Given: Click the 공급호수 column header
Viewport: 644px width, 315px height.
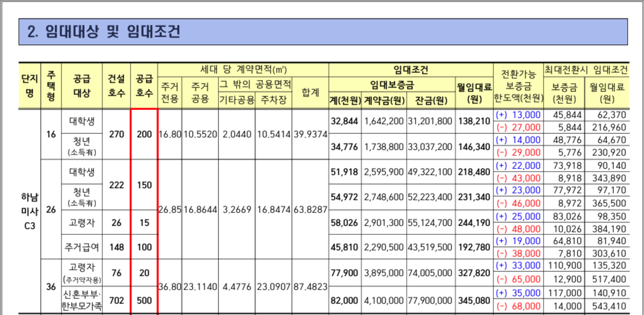Looking at the screenshot, I should tap(144, 86).
